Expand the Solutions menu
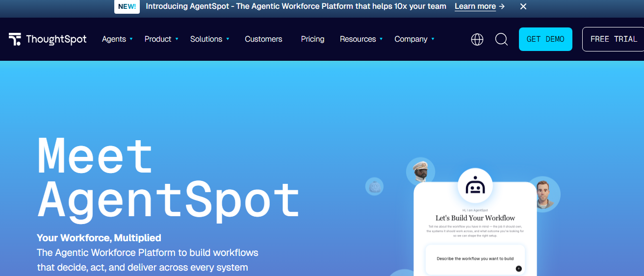This screenshot has width=644, height=276. [210, 39]
